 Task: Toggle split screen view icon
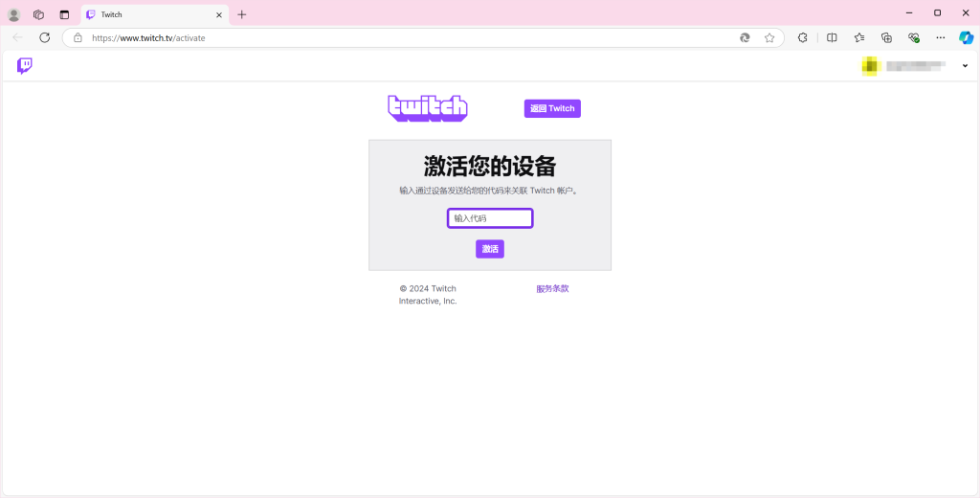832,37
